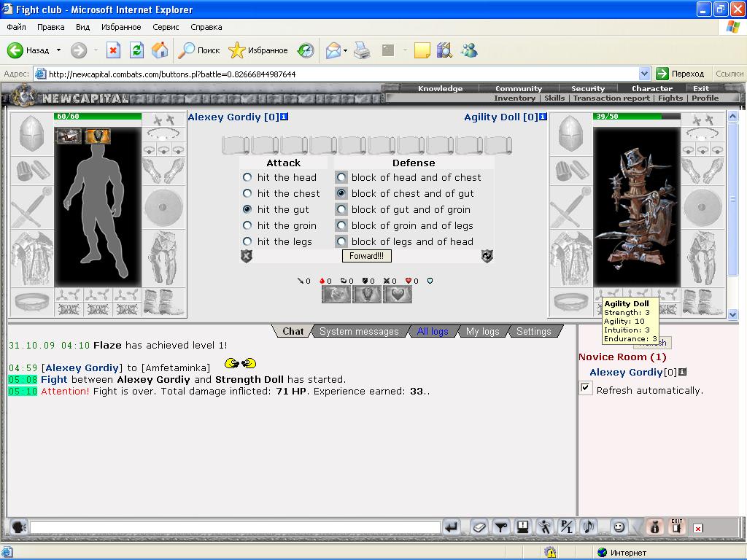Open the address bar dropdown arrow
The height and width of the screenshot is (560, 747).
(x=644, y=74)
